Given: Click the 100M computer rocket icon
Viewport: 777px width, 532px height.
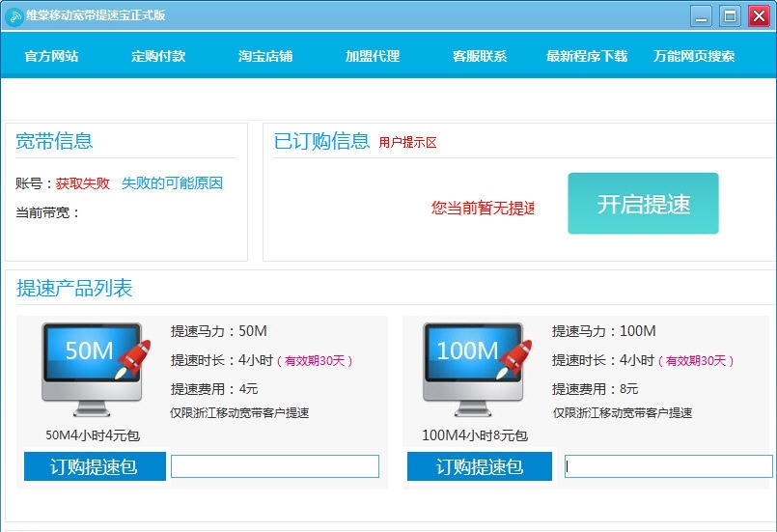Looking at the screenshot, I should coord(477,370).
